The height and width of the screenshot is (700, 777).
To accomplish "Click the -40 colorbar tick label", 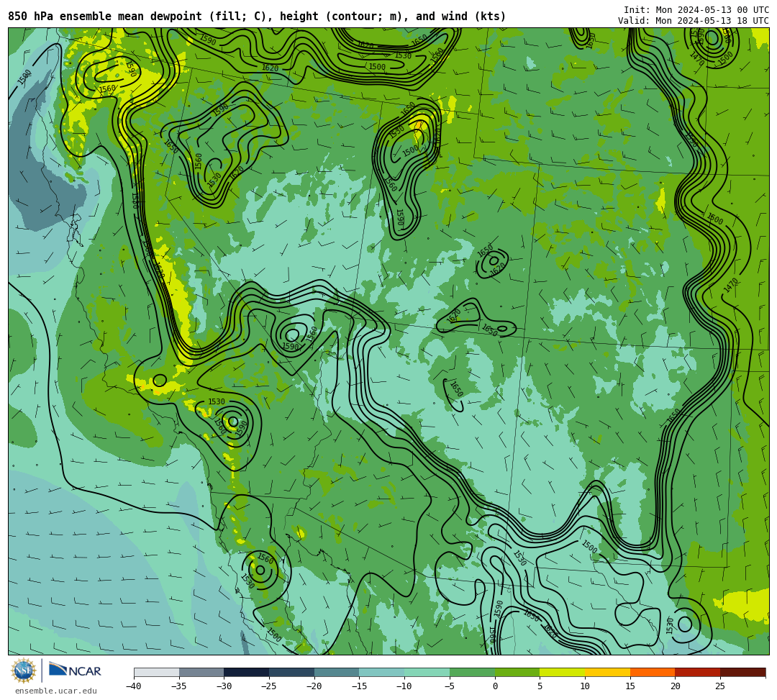I will tap(133, 686).
